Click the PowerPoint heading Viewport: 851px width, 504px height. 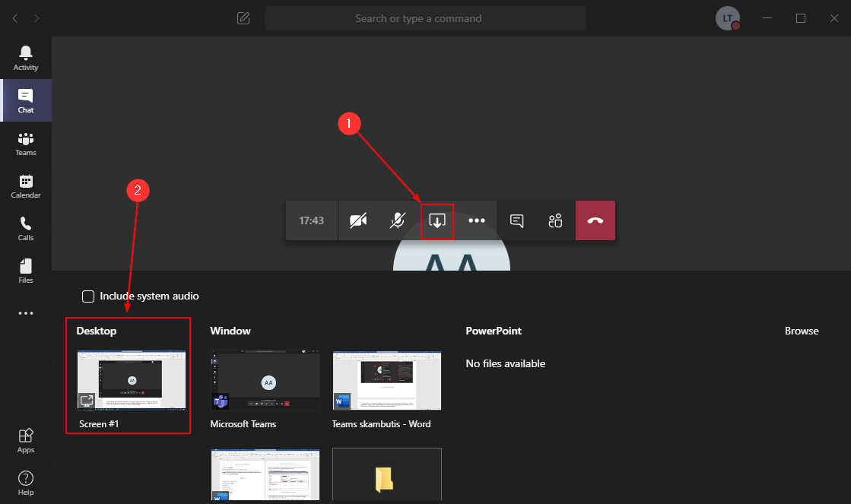pyautogui.click(x=494, y=331)
